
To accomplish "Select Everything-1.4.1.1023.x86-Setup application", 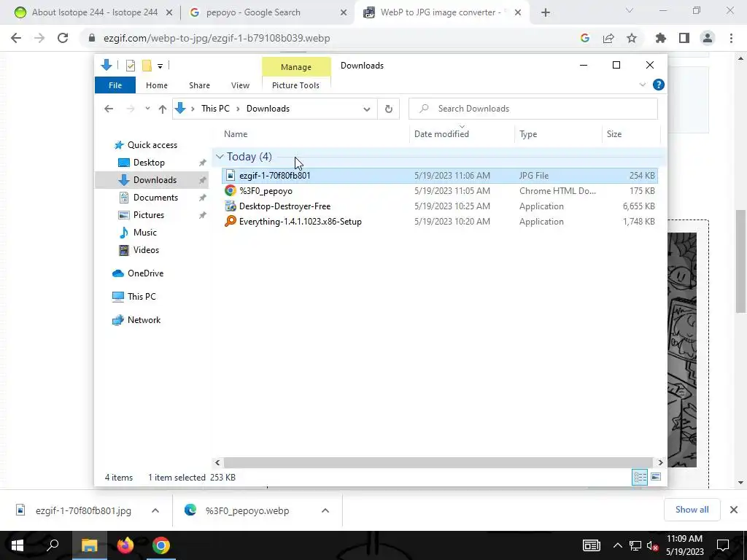I will (439, 222).
